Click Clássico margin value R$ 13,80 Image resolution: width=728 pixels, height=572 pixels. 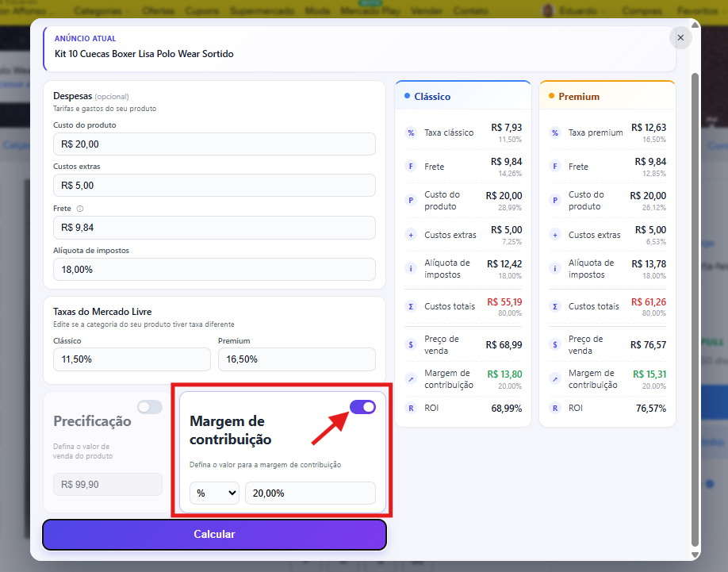(504, 374)
